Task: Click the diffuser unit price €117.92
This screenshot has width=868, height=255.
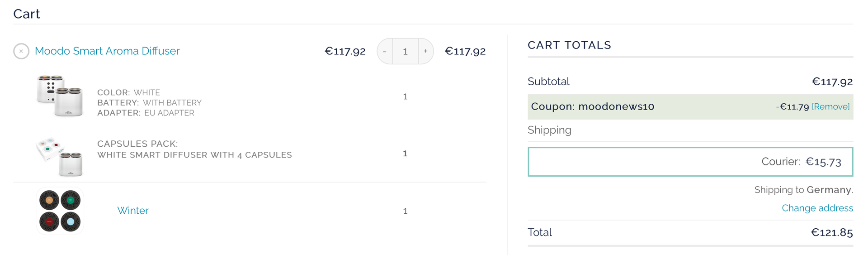Action: click(345, 51)
